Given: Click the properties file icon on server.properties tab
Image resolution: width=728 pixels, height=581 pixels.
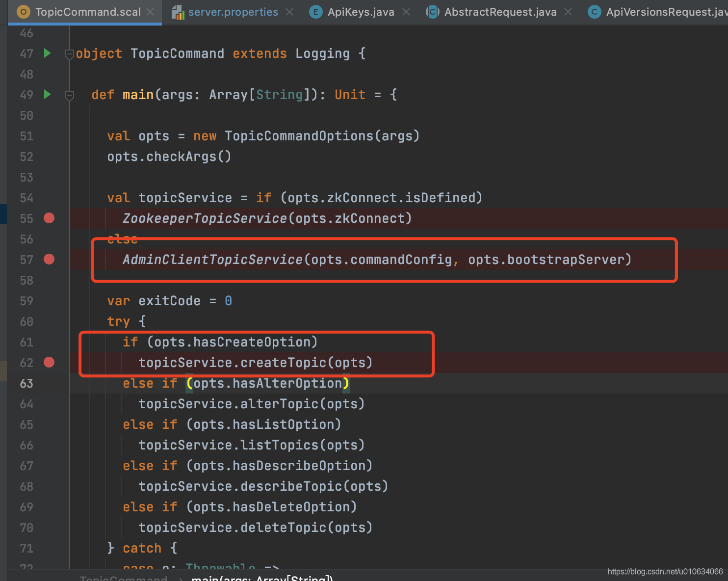Looking at the screenshot, I should tap(178, 12).
